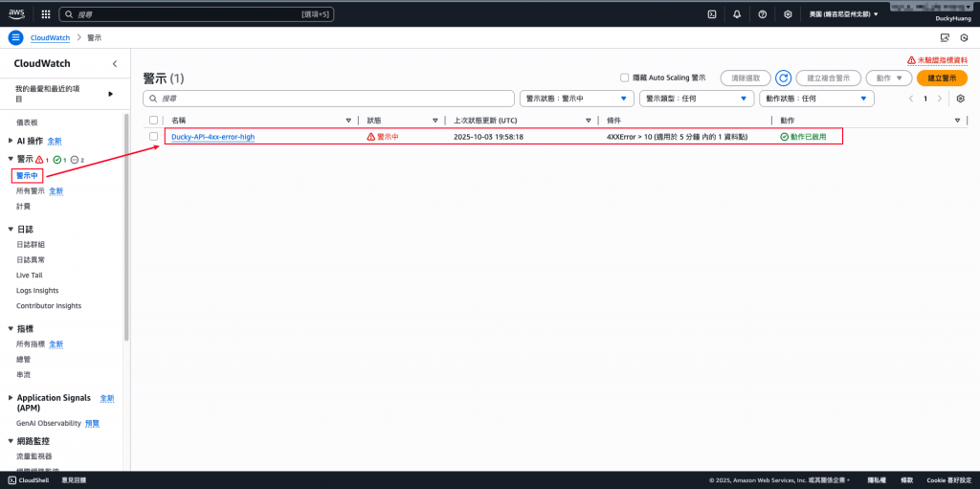Go to previous alarms page
This screenshot has width=980, height=489.
pos(911,99)
